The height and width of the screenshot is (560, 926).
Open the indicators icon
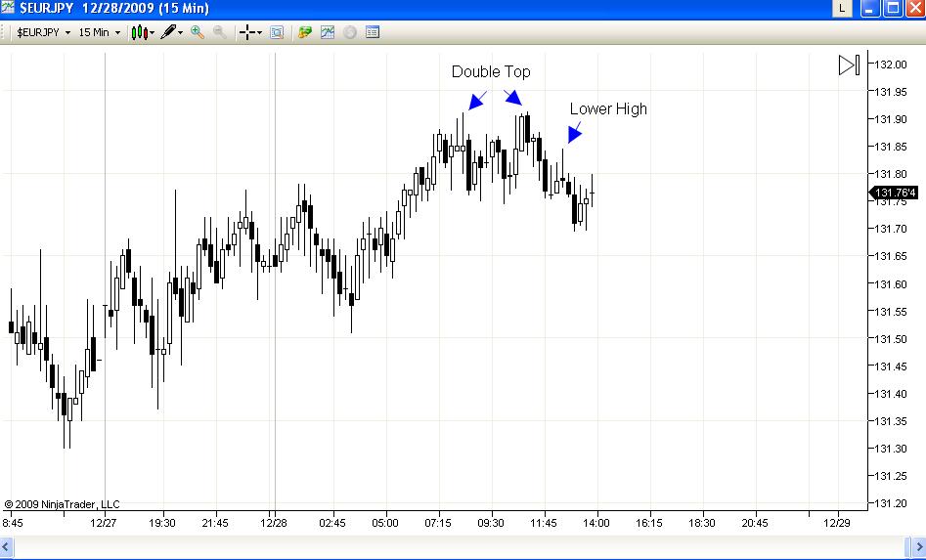tap(328, 32)
